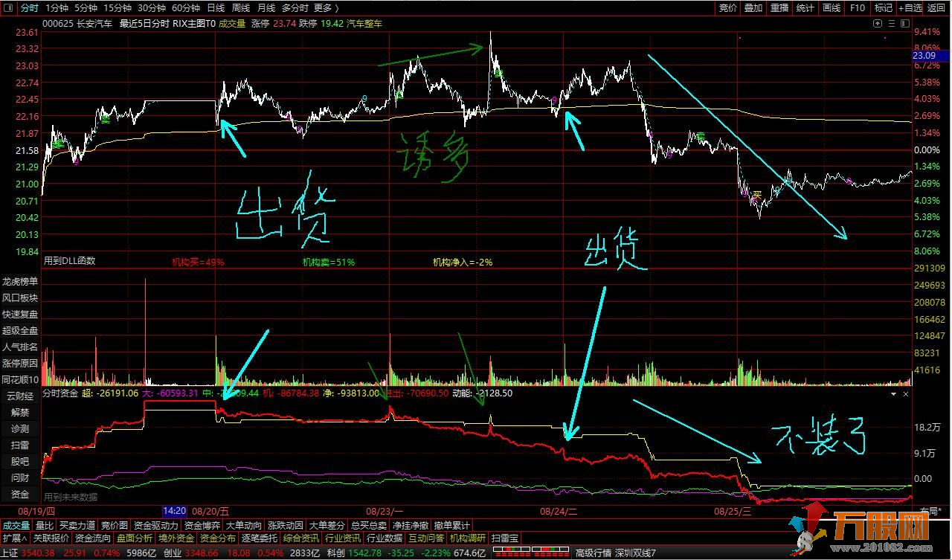
Task: Open the 盘面分析 tab
Action: pos(135,538)
